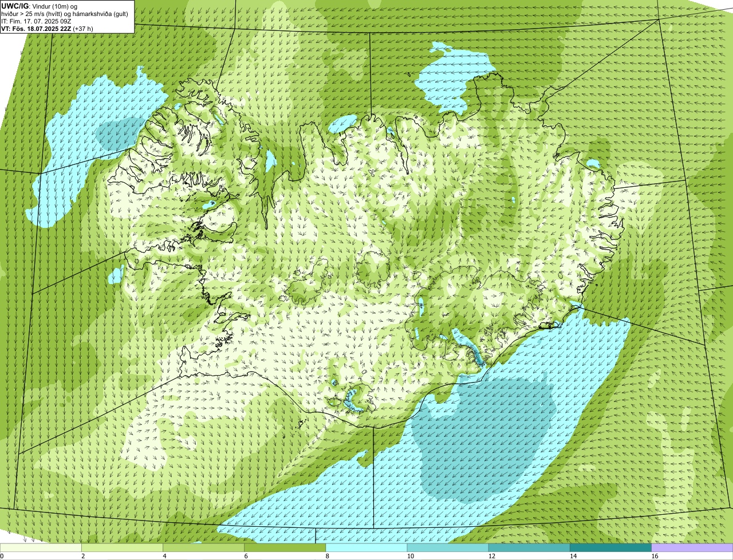Click the 12–14 m/s teal legend swatch

[529, 547]
